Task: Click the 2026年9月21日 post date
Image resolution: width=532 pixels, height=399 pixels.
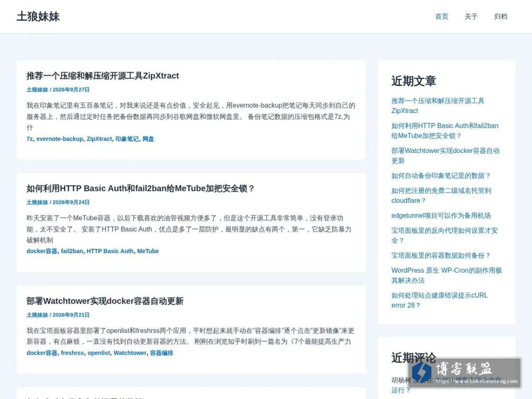Action: pos(71,315)
